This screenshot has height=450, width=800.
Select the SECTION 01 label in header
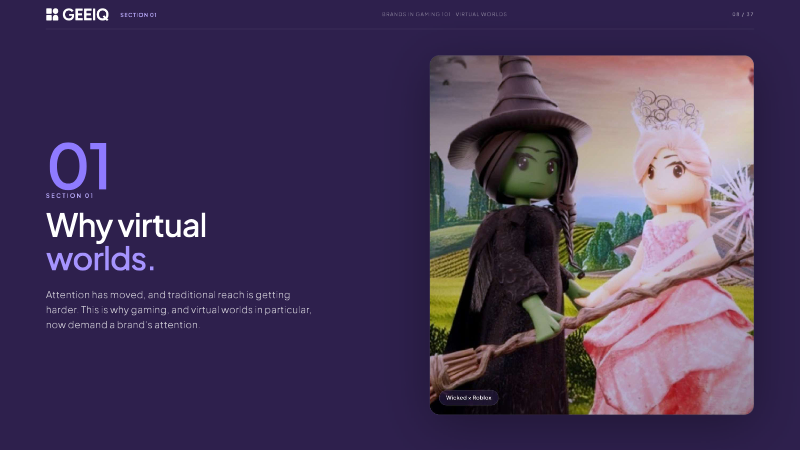[x=138, y=15]
